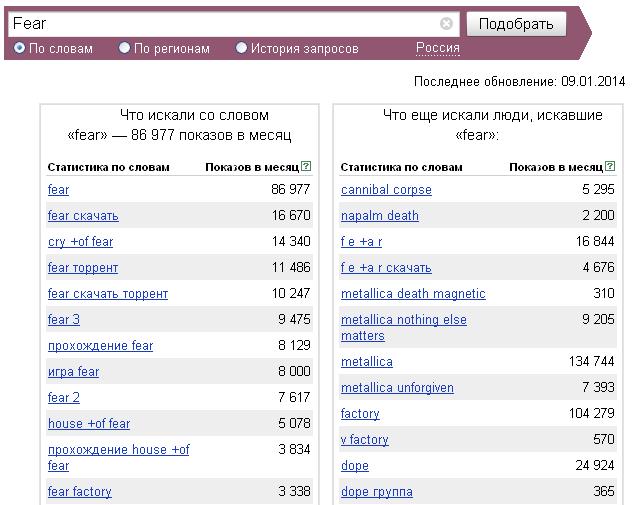
Task: Open the 'f e +a r скачать' link
Action: point(386,268)
